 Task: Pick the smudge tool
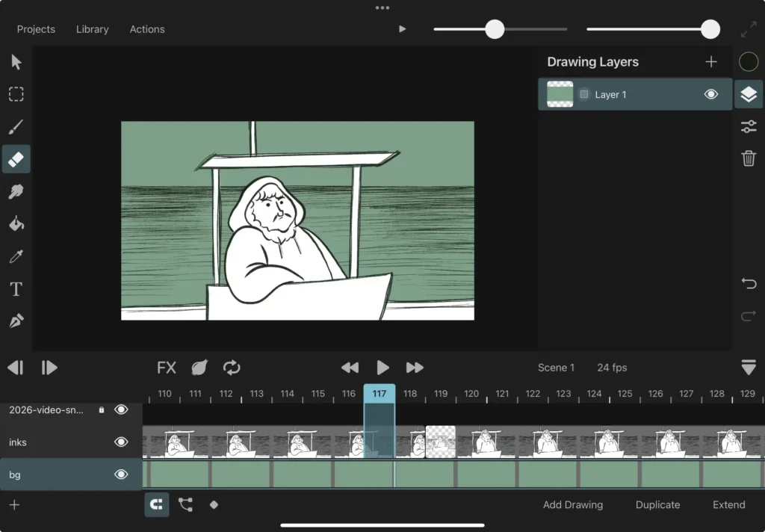pos(16,191)
